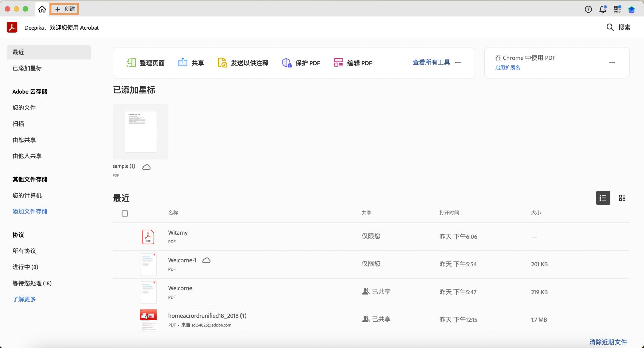This screenshot has height=348, width=644.
Task: Click 清除近期文件 to clear recent files
Action: [608, 342]
